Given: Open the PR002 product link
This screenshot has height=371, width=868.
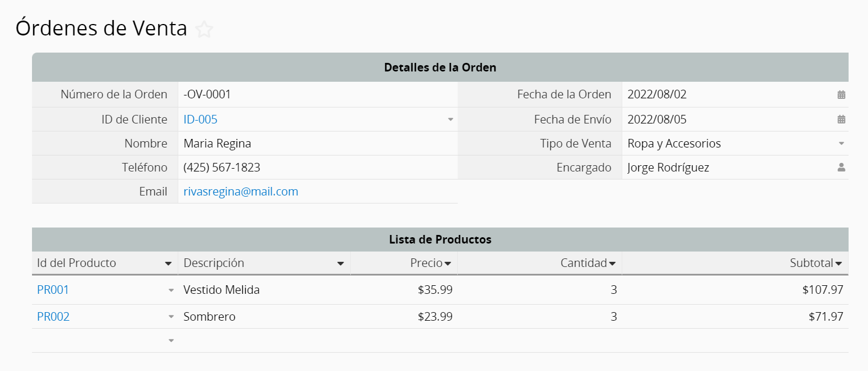Looking at the screenshot, I should [x=53, y=317].
